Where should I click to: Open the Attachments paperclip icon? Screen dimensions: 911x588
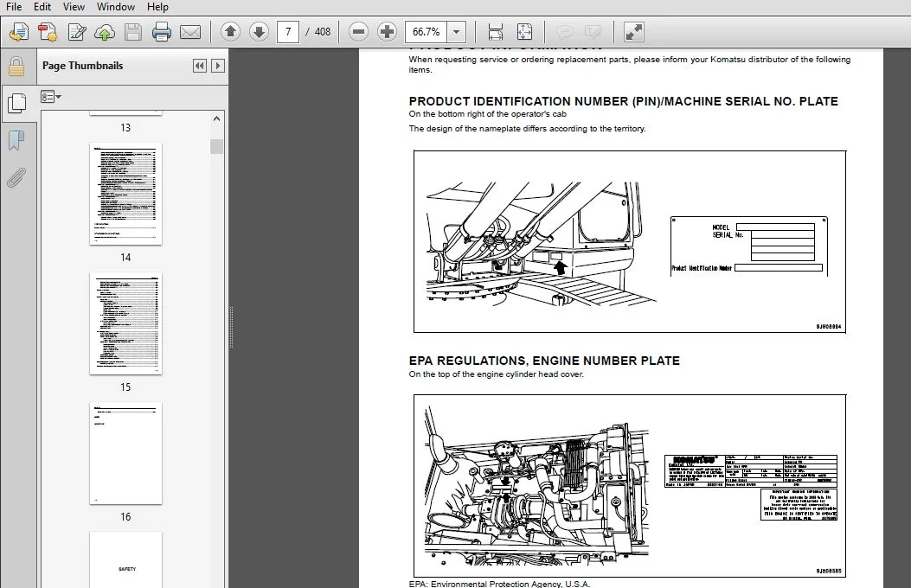(16, 177)
